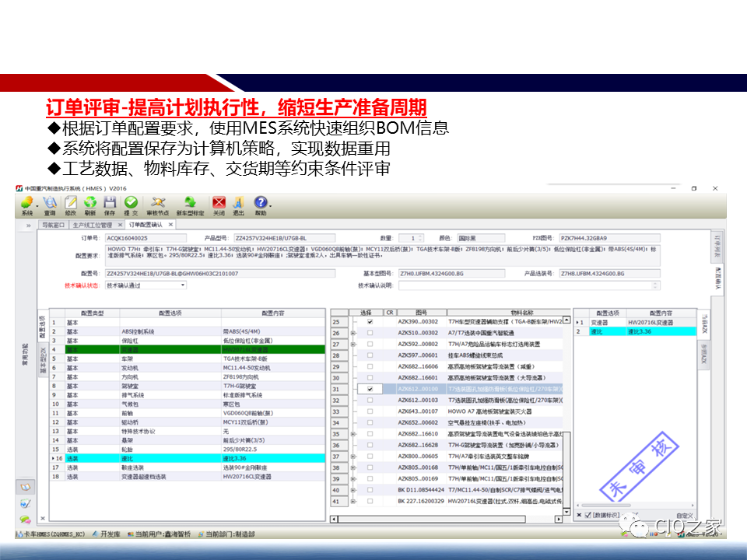Check the checkbox for part AZK592..00802
The width and height of the screenshot is (747, 560).
point(370,344)
